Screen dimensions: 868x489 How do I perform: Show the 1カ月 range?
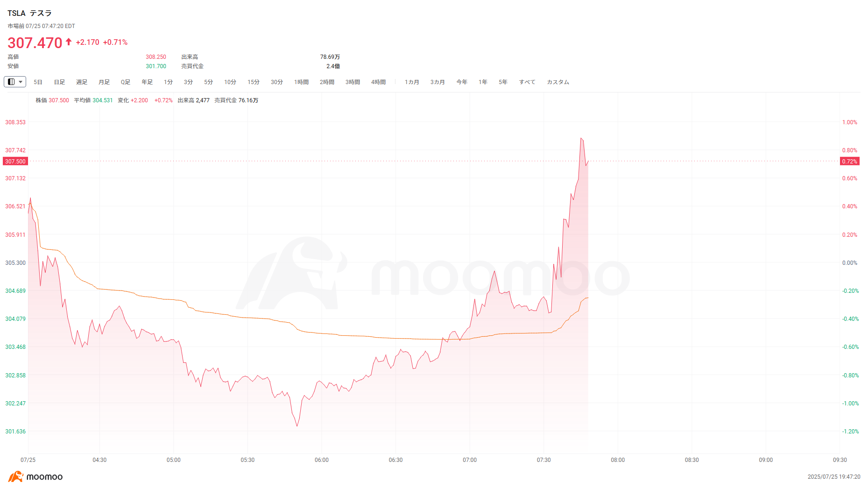(412, 82)
